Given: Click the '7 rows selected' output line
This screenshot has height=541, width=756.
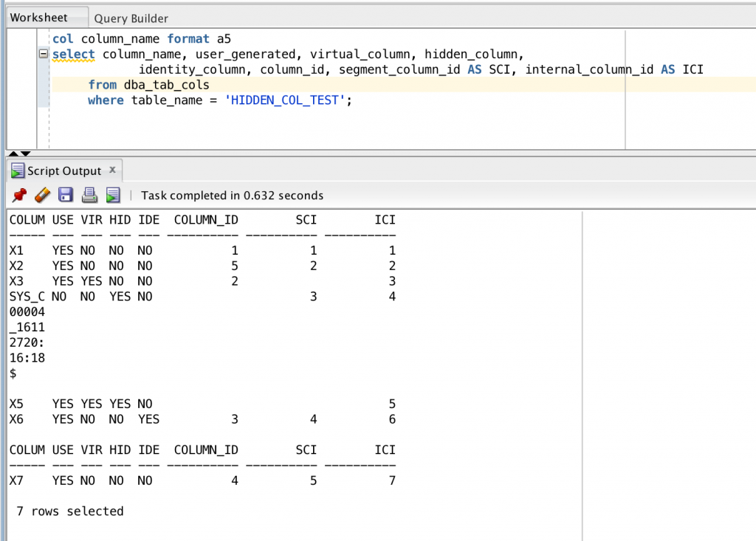Looking at the screenshot, I should [x=69, y=511].
